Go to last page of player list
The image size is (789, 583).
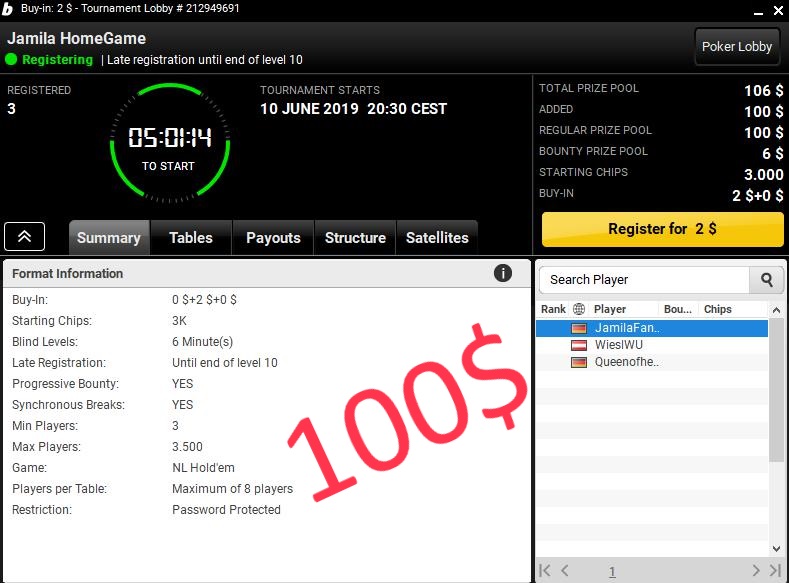pos(775,570)
